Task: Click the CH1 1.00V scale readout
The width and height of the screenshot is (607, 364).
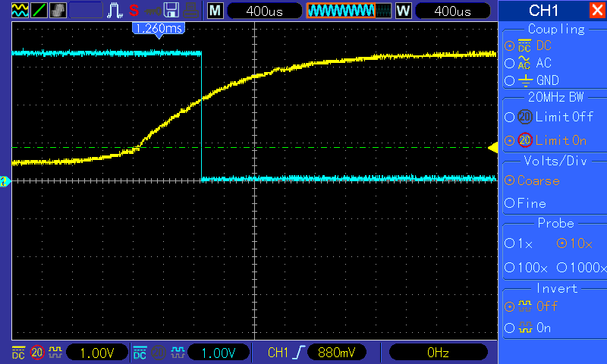Action: click(x=97, y=353)
